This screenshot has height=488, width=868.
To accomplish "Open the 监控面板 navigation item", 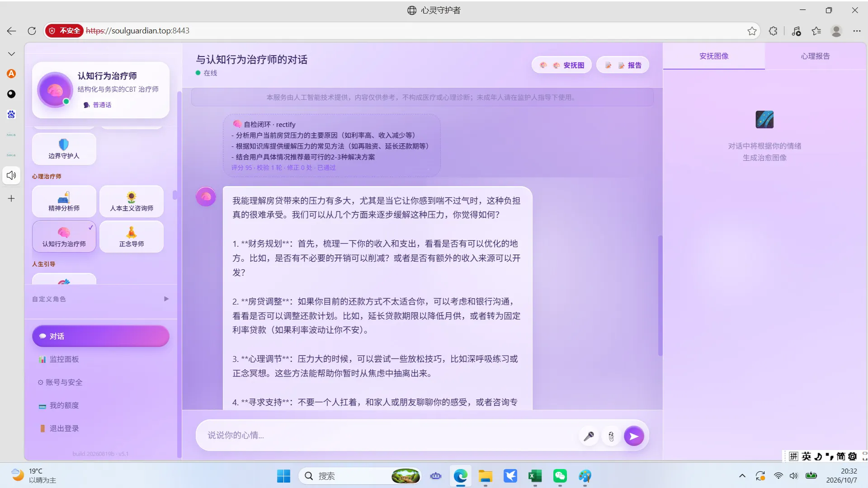I will (100, 359).
